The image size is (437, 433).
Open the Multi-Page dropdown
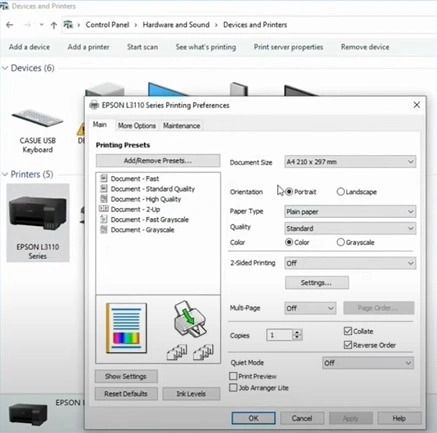pyautogui.click(x=310, y=308)
